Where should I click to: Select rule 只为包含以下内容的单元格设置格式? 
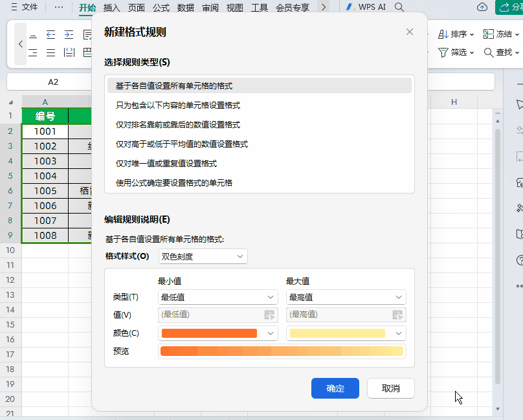[x=260, y=105]
